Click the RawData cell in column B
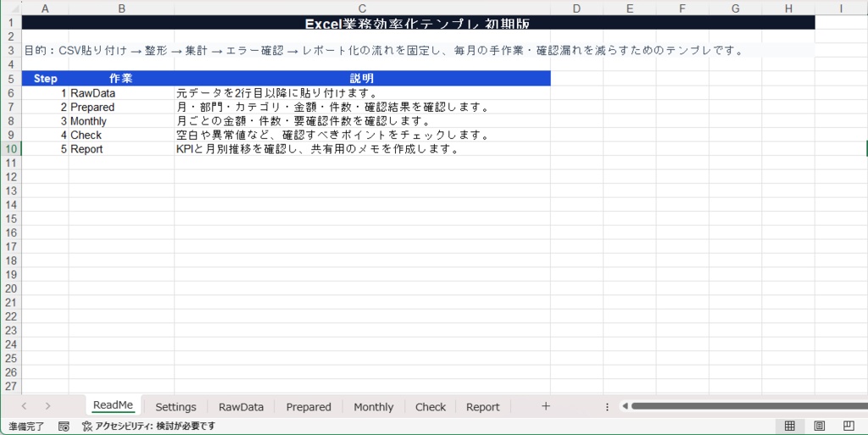 [x=121, y=93]
